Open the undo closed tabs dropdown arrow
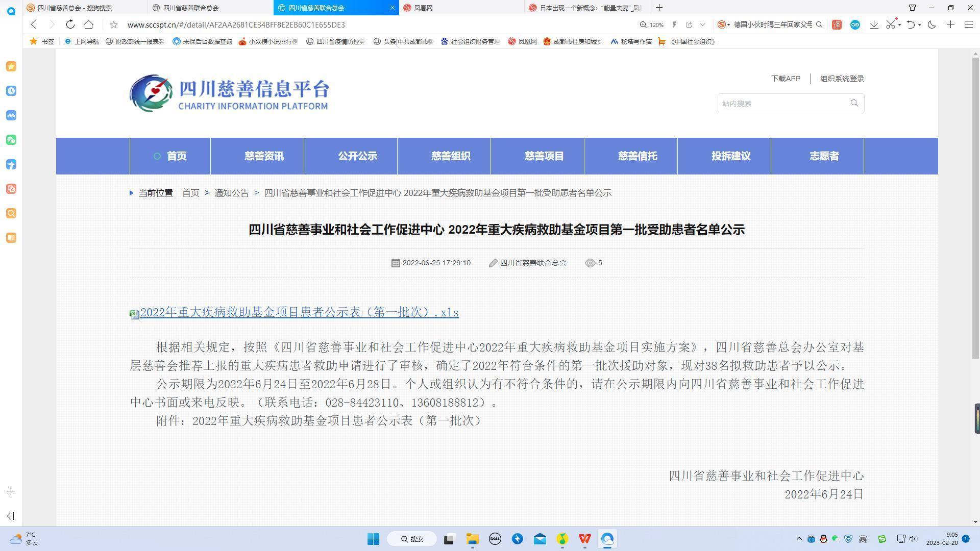Viewport: 980px width, 551px height. click(x=919, y=24)
